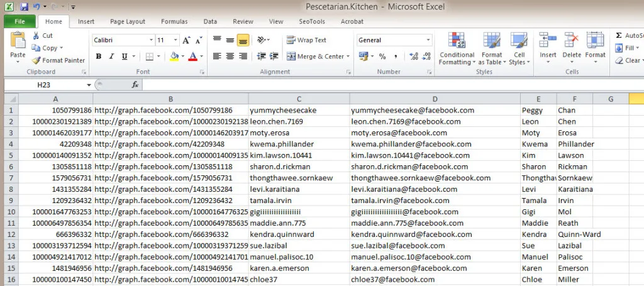Image resolution: width=644 pixels, height=286 pixels.
Task: Increase decimal places
Action: (414, 56)
